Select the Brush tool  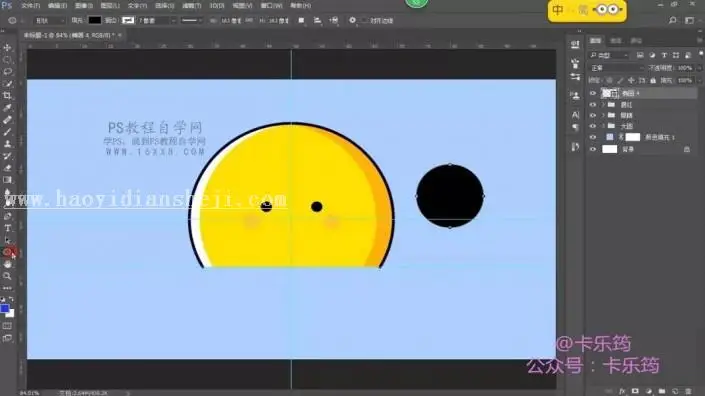(7, 132)
